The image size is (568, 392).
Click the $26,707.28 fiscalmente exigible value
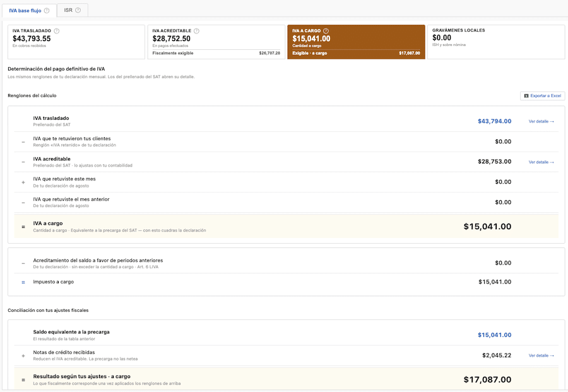(269, 53)
